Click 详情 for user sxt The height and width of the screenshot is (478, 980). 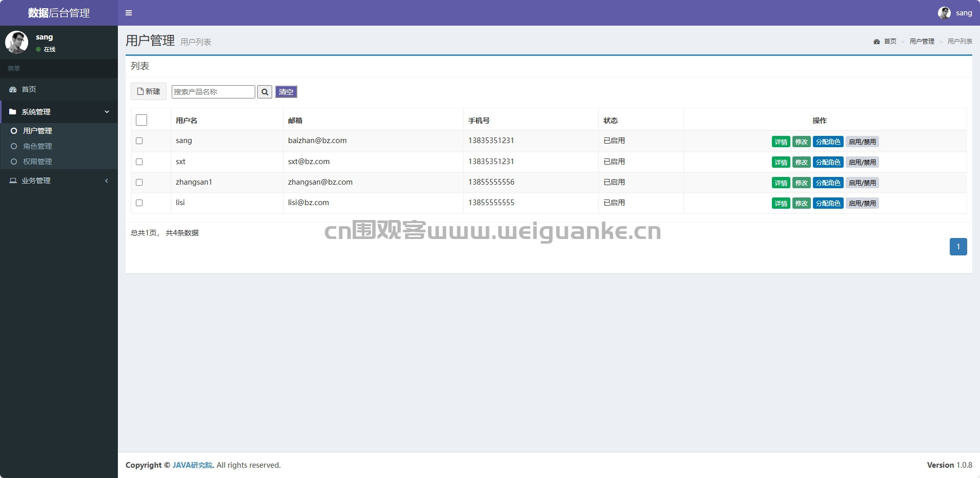781,163
